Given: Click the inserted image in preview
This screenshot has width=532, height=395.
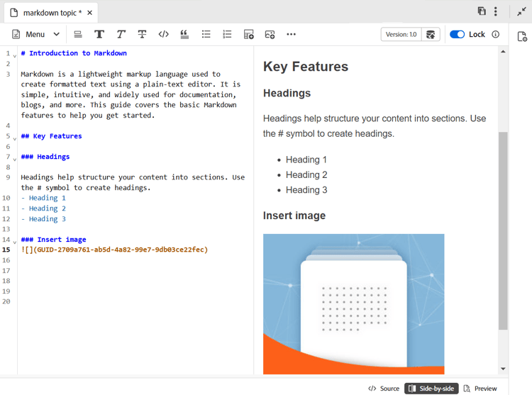Looking at the screenshot, I should point(353,304).
